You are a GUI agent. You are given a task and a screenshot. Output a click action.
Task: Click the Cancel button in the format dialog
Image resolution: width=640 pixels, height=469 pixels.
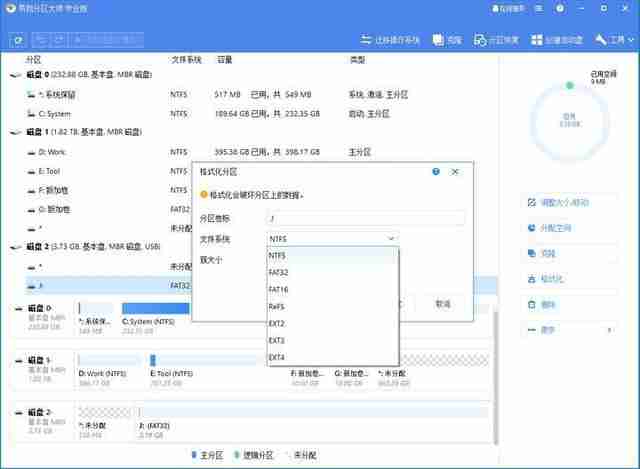443,304
